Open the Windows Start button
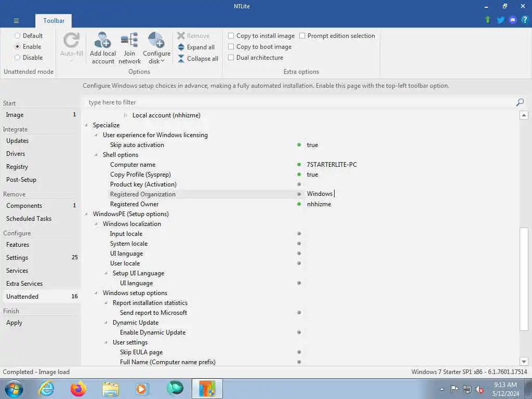 (x=14, y=389)
